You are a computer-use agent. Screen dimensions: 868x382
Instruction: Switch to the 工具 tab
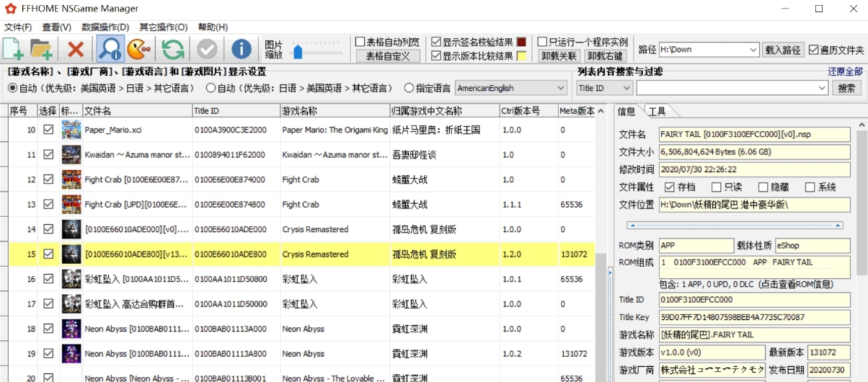pos(657,111)
